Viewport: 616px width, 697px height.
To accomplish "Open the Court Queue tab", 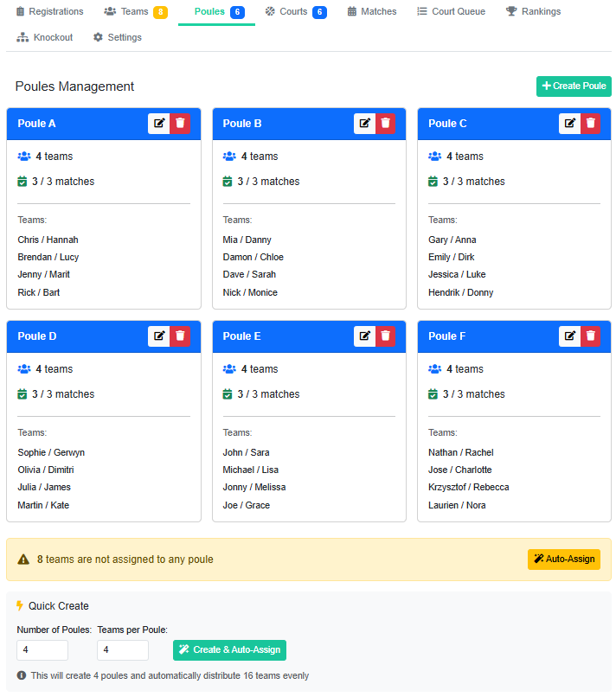I will [451, 12].
